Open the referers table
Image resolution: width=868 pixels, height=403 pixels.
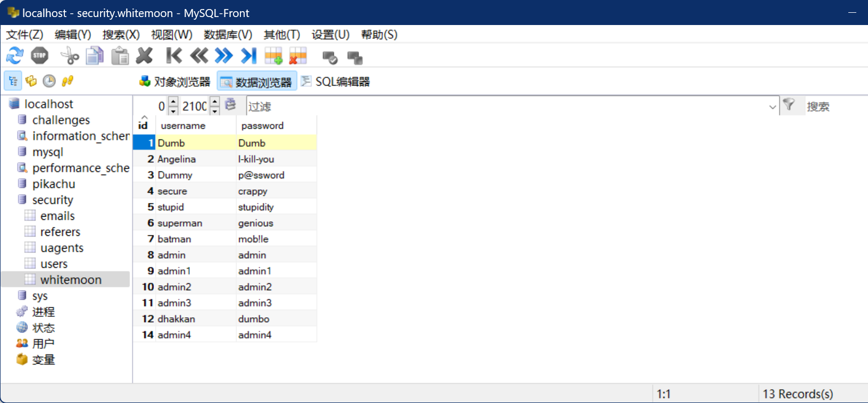tap(53, 232)
